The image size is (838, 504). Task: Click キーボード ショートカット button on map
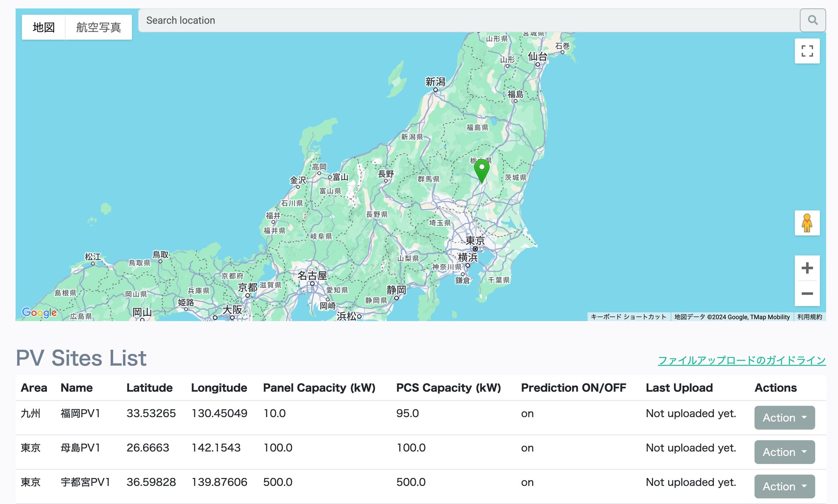coord(628,317)
